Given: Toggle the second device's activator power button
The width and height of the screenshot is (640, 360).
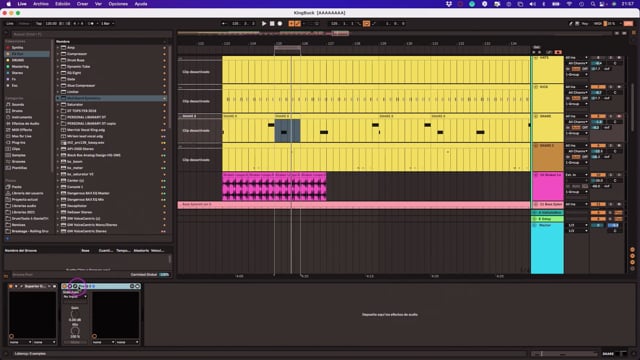Looking at the screenshot, I should pyautogui.click(x=64, y=287).
